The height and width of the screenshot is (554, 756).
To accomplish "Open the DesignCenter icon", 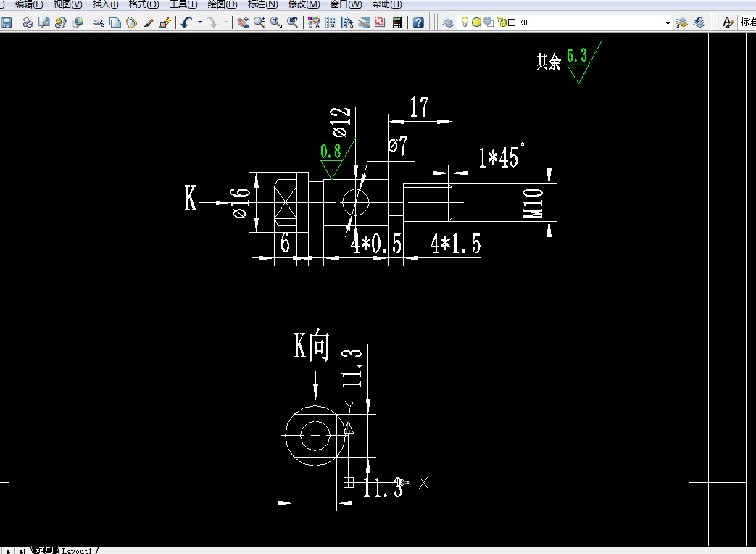I will tap(331, 22).
